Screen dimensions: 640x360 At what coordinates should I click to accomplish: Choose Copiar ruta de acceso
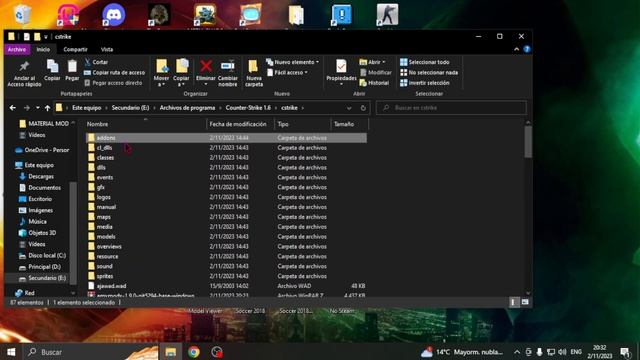[x=115, y=73]
